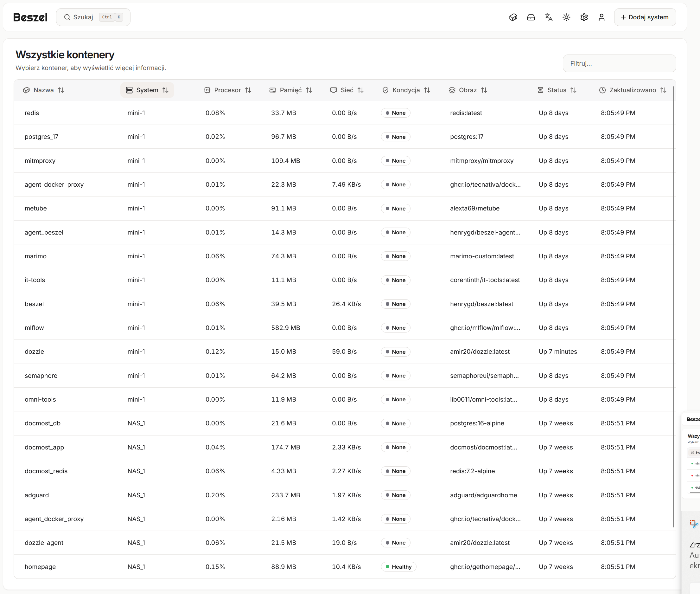Open the agent_beszel container name
The height and width of the screenshot is (594, 700).
(x=44, y=232)
